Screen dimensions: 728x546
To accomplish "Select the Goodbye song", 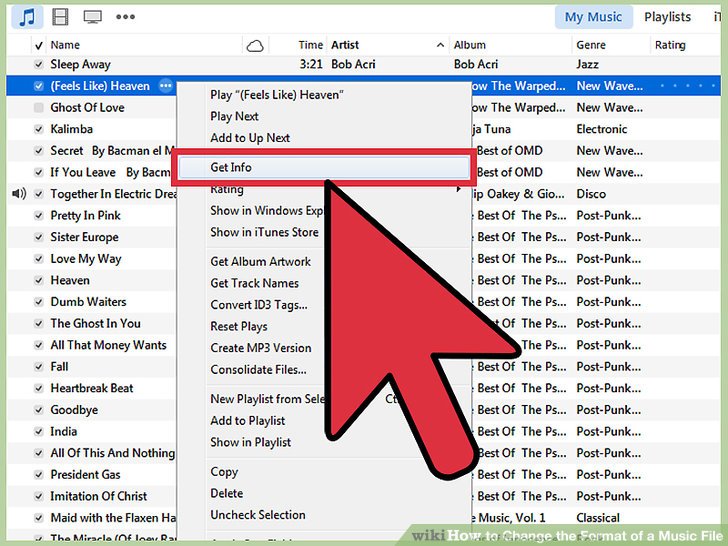I will (x=74, y=410).
